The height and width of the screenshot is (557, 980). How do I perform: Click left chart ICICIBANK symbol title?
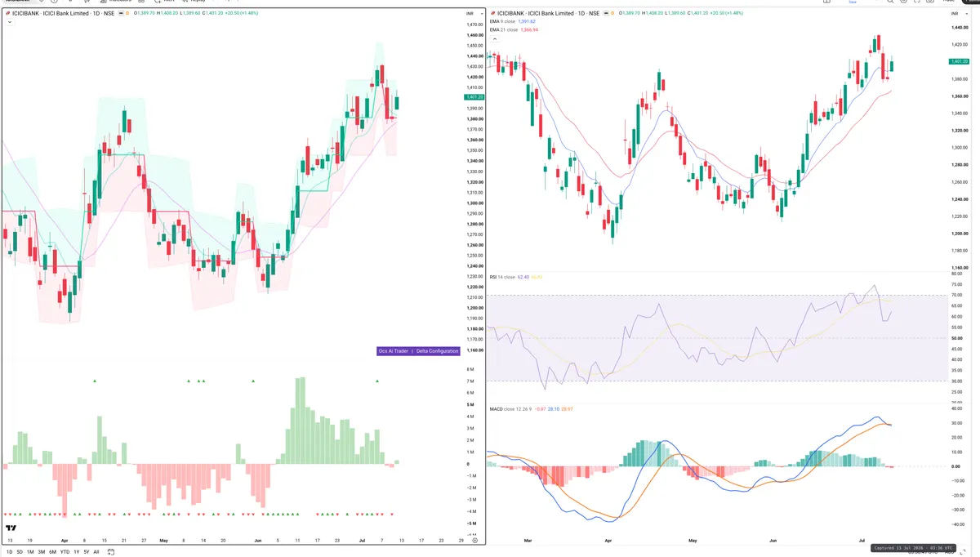point(63,13)
